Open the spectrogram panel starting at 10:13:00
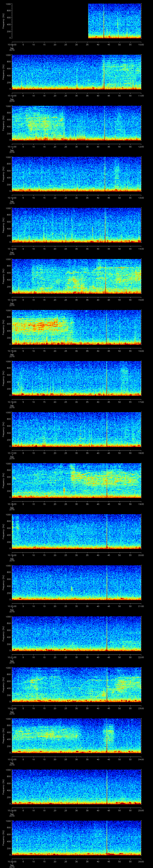153x868 pixels. (x=76, y=225)
